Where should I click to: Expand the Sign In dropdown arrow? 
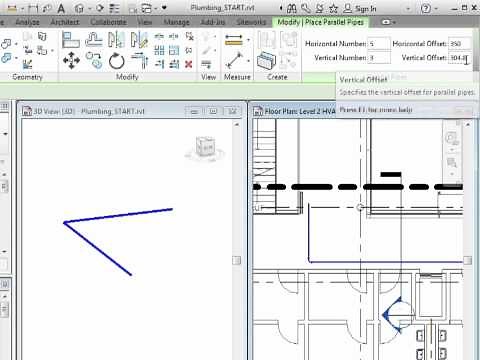coord(408,9)
